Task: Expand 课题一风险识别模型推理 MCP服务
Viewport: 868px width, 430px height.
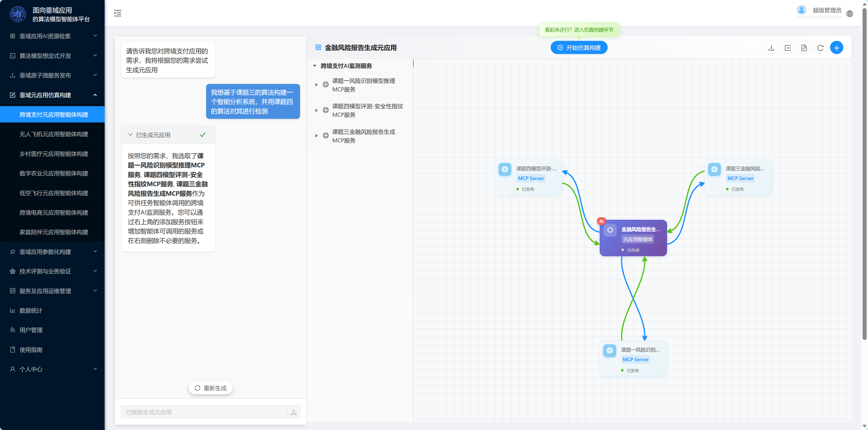Action: coord(316,85)
